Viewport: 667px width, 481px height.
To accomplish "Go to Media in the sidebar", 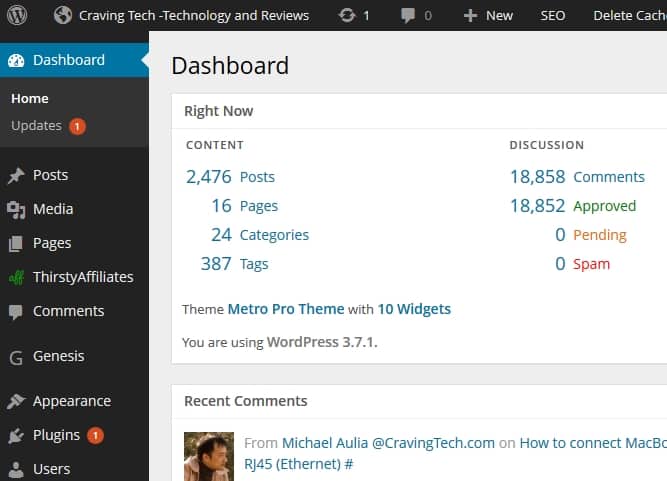I will pyautogui.click(x=53, y=209).
